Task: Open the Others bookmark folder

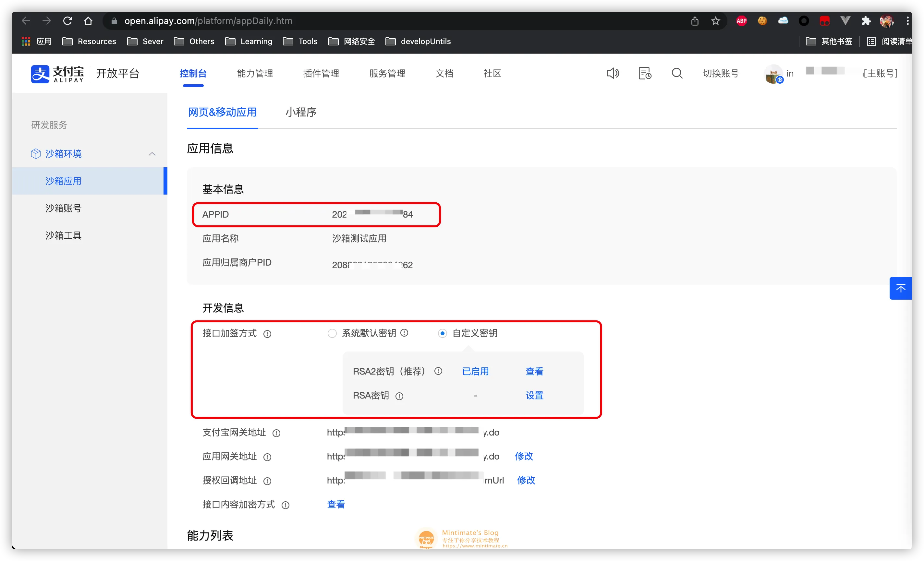Action: coord(194,41)
